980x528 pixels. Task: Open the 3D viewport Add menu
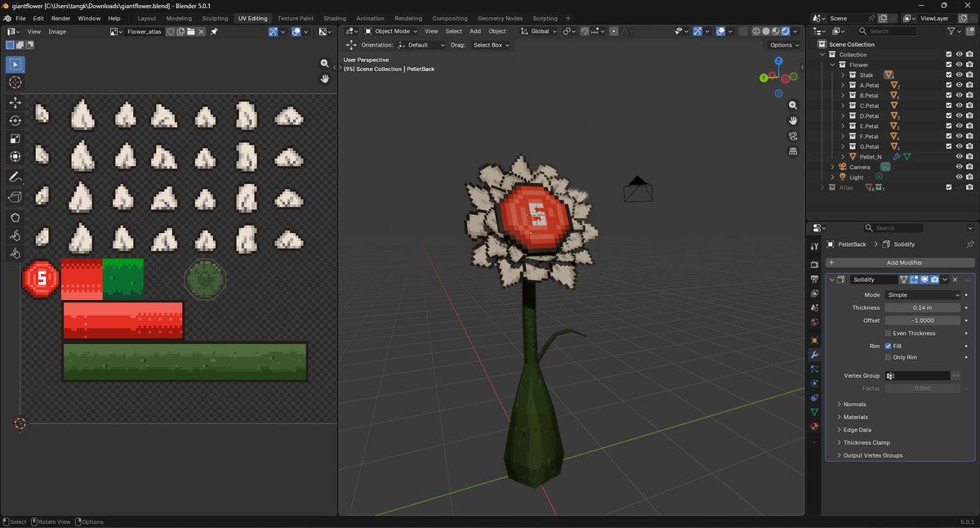[474, 32]
